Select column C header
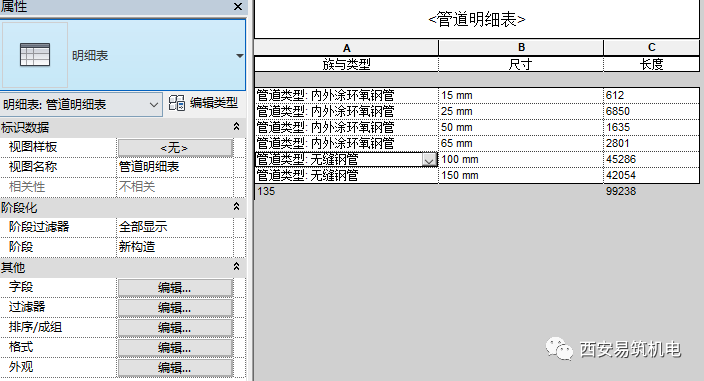This screenshot has height=381, width=704. click(x=651, y=48)
